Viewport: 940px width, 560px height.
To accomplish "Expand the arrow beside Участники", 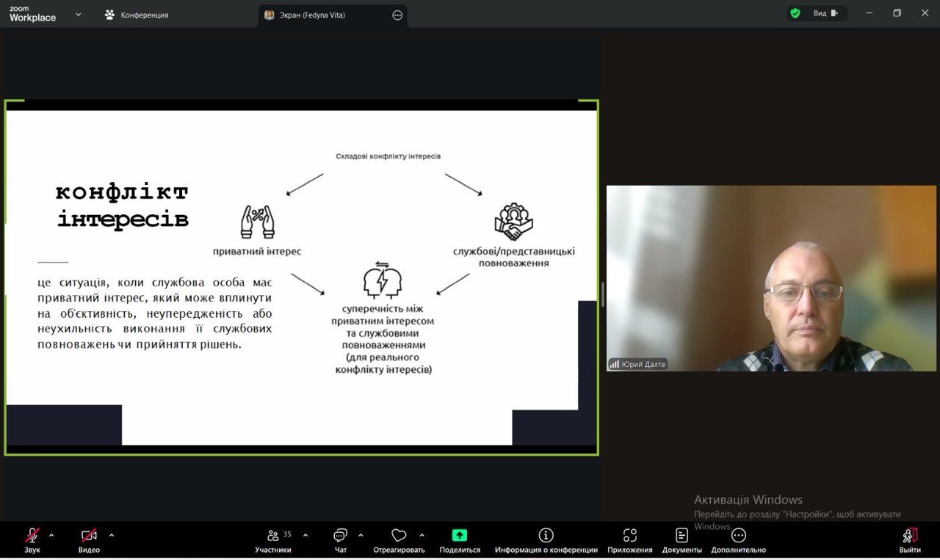I will [x=305, y=535].
